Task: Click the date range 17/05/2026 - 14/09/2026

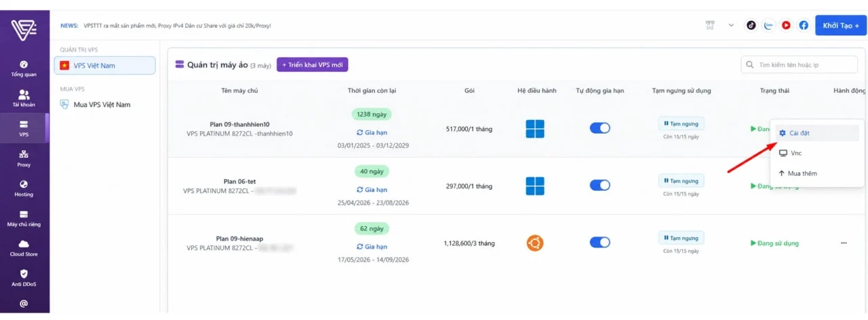Action: pos(372,260)
